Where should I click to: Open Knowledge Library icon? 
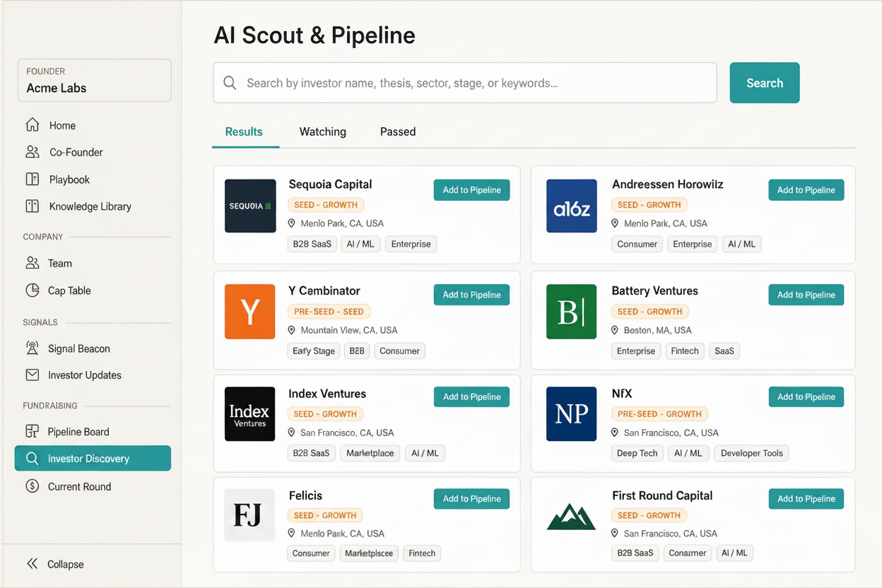pyautogui.click(x=33, y=206)
